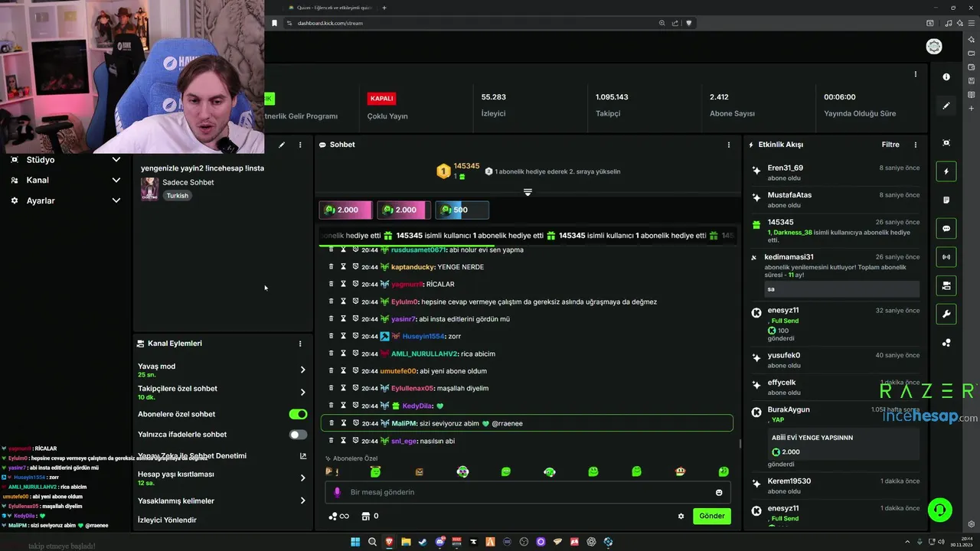Open the lightning bolt activity panel icon

946,171
